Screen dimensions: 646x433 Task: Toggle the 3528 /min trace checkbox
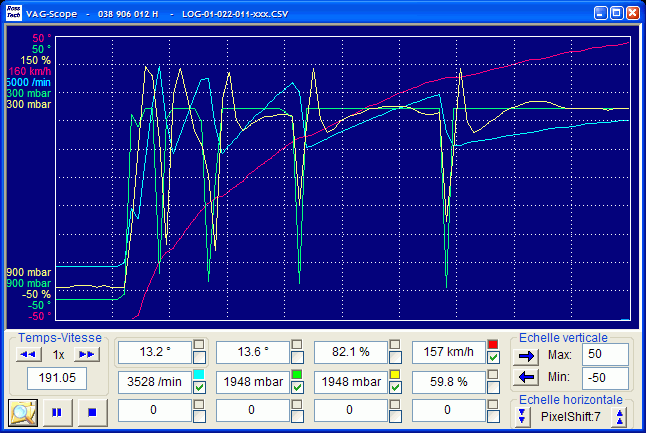pos(200,388)
